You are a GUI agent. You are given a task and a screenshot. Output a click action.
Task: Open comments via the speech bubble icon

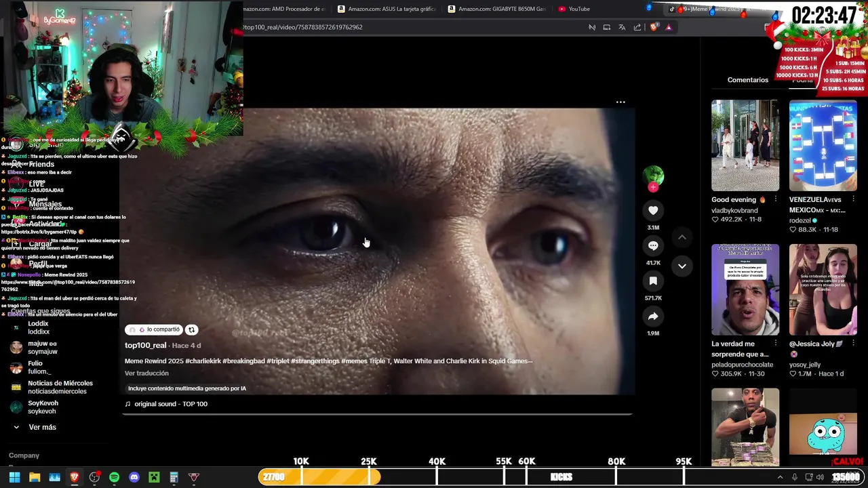653,246
